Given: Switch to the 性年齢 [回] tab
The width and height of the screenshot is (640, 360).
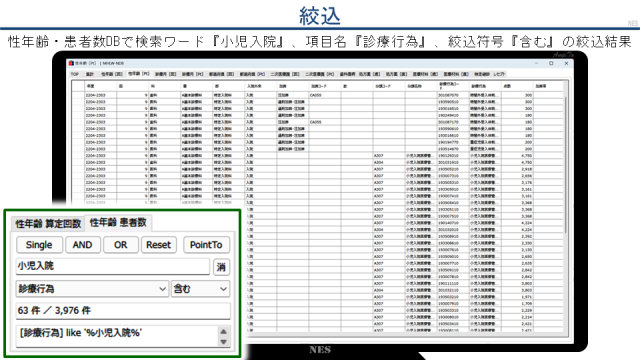Looking at the screenshot, I should pos(112,74).
